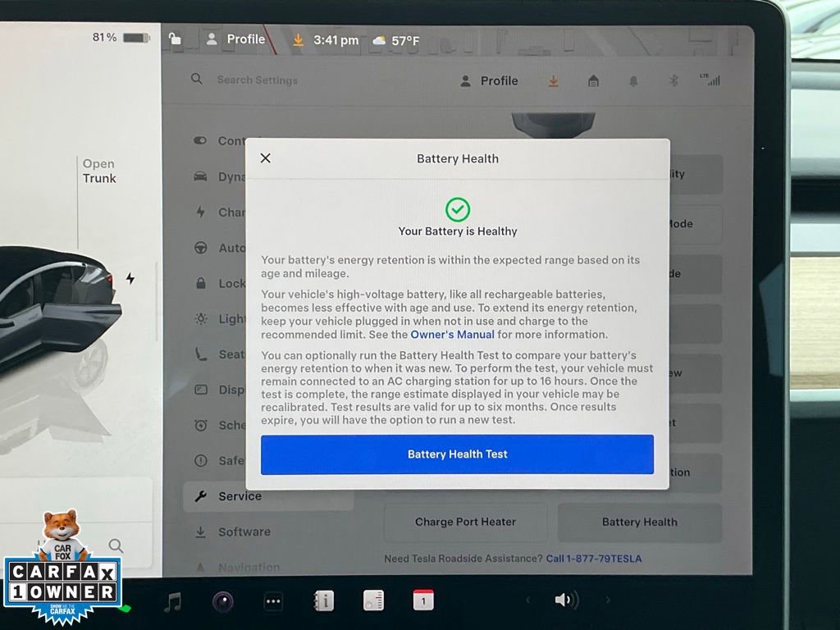Tap the lock icon in status bar
This screenshot has height=630, width=840.
(175, 39)
